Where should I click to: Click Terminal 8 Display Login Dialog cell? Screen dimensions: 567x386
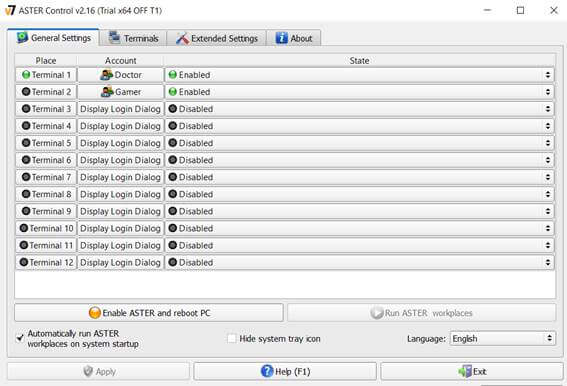coord(120,194)
